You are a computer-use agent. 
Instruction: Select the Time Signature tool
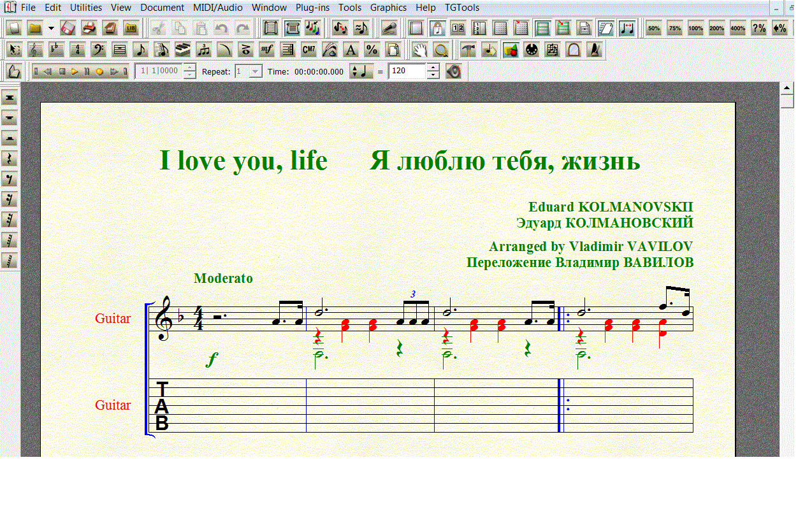coord(78,50)
